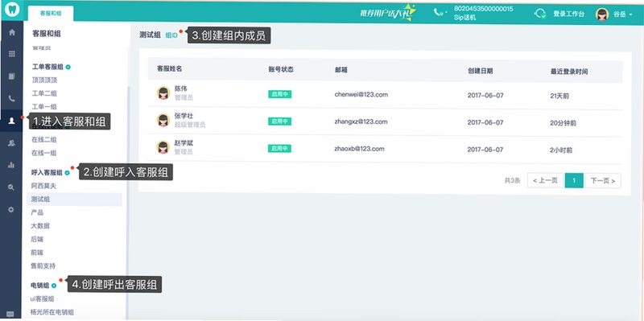Screen dimensions: 644x321
Task: Select the 杨光所在电销组 group
Action: pyautogui.click(x=52, y=312)
